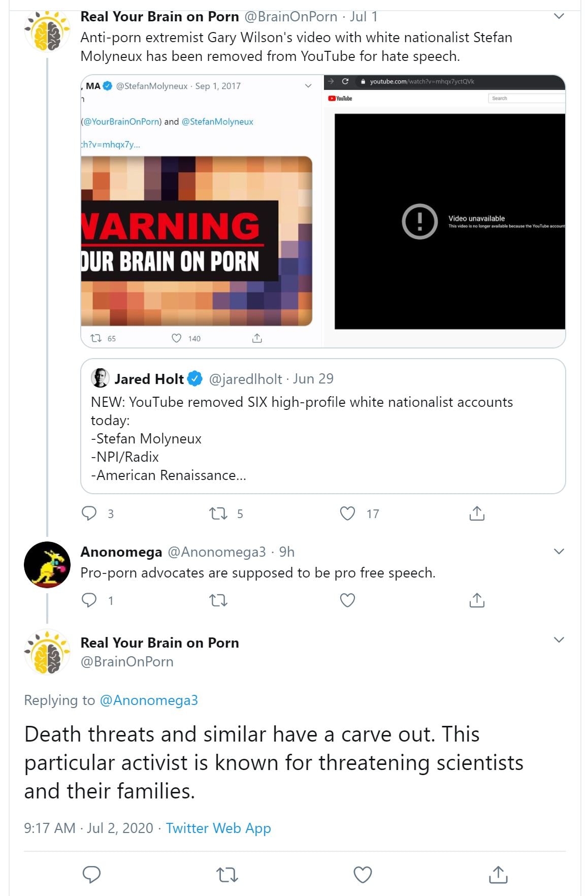Expand options for the top Jul 1 tweet
Viewport: 588px width, 896px height.
point(559,16)
